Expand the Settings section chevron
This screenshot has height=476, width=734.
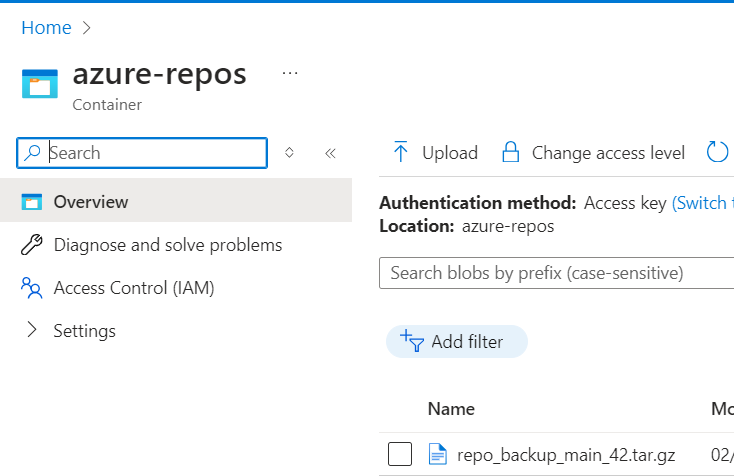[31, 330]
